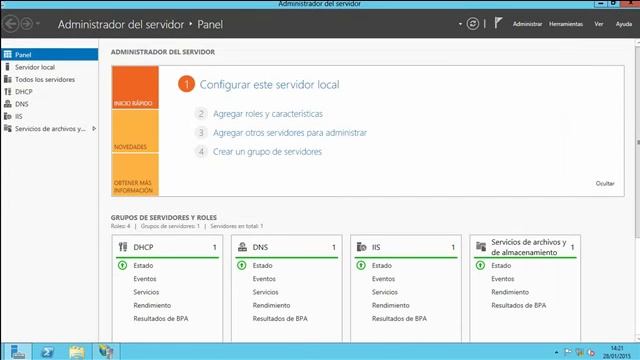This screenshot has height=360, width=640.
Task: Open Resultados de BPA in DNS tile
Action: [280, 318]
